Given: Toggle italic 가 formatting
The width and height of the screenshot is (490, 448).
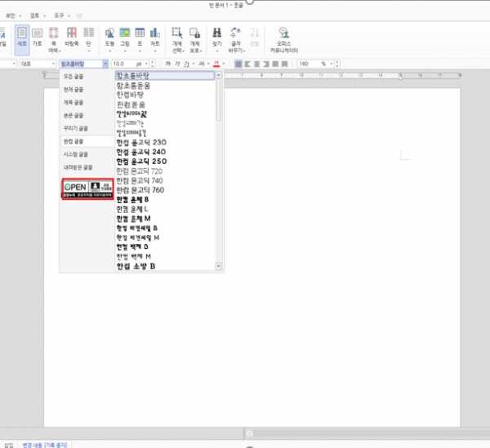Looking at the screenshot, I should tap(177, 64).
